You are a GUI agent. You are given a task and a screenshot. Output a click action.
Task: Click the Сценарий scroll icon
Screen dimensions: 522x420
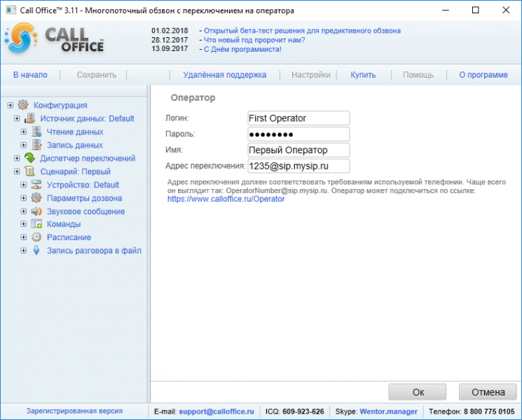coord(29,171)
